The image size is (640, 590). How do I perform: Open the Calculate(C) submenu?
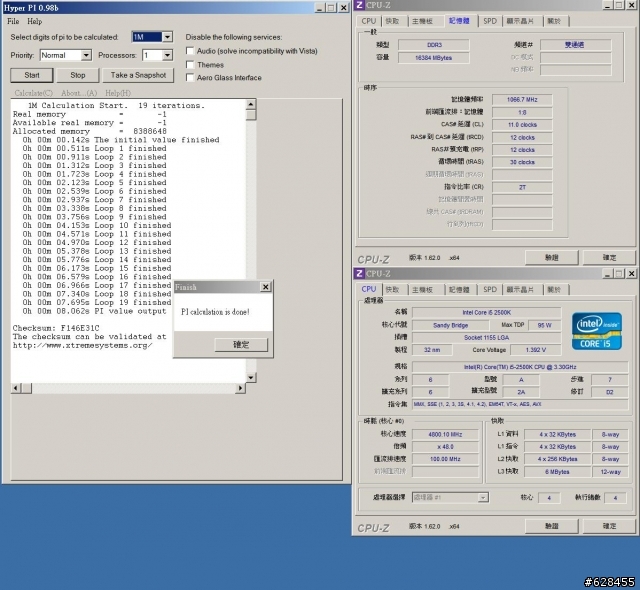coord(33,93)
